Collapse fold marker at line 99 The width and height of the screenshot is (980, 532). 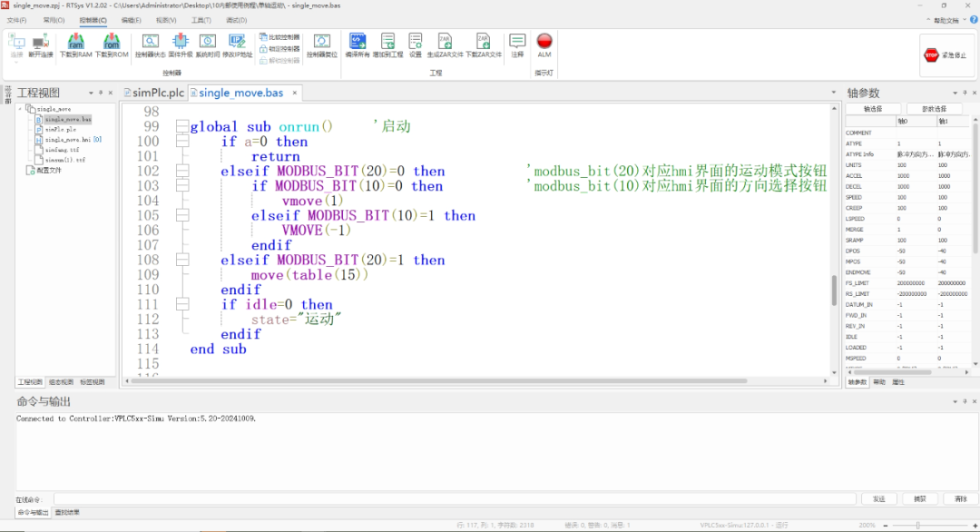181,126
